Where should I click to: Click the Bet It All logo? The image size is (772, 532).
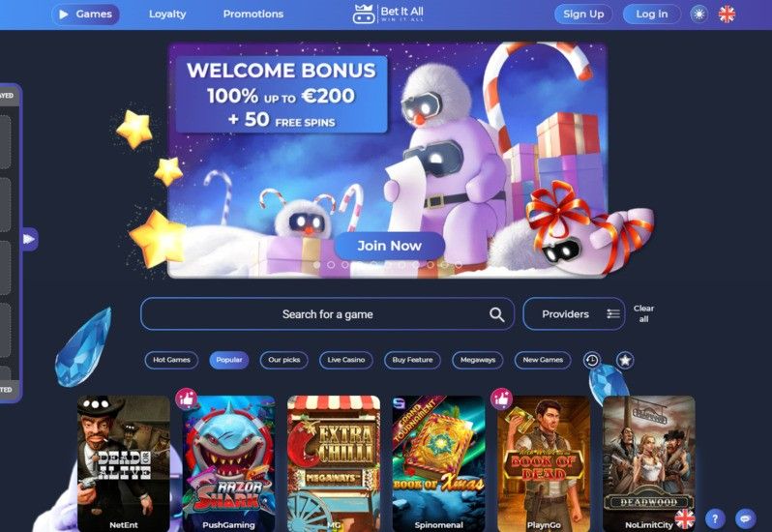click(389, 15)
